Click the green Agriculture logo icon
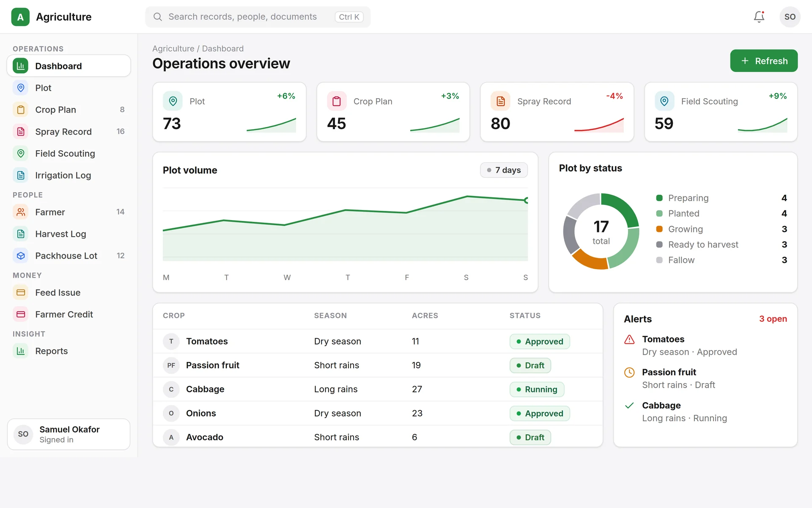The width and height of the screenshot is (812, 508). [20, 17]
